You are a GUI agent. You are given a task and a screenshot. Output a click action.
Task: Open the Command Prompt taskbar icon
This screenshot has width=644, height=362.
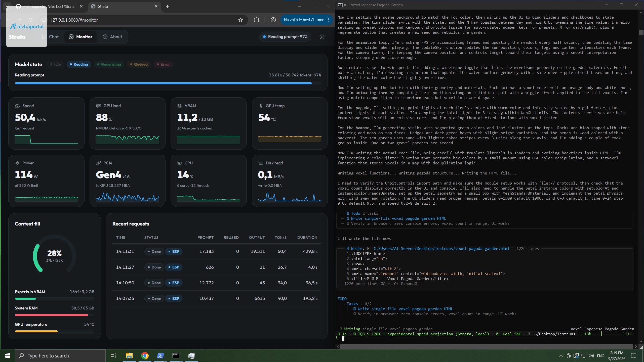coord(176,355)
